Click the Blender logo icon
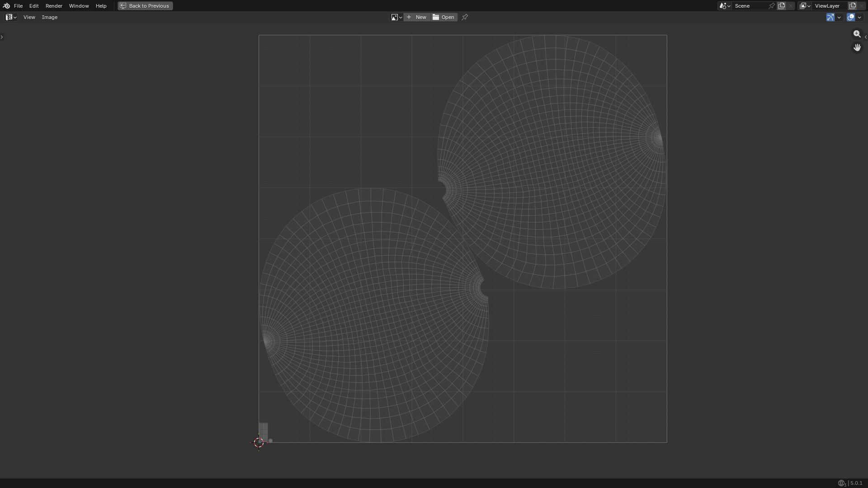Viewport: 868px width, 488px height. coord(6,6)
